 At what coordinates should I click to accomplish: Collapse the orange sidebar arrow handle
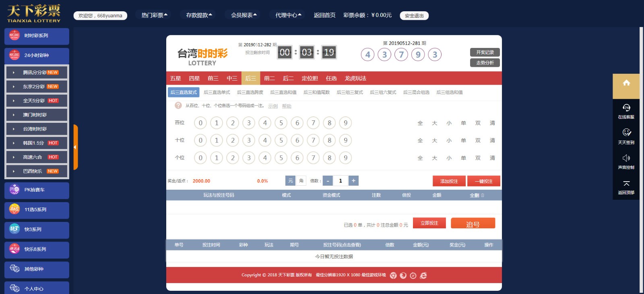click(x=75, y=147)
